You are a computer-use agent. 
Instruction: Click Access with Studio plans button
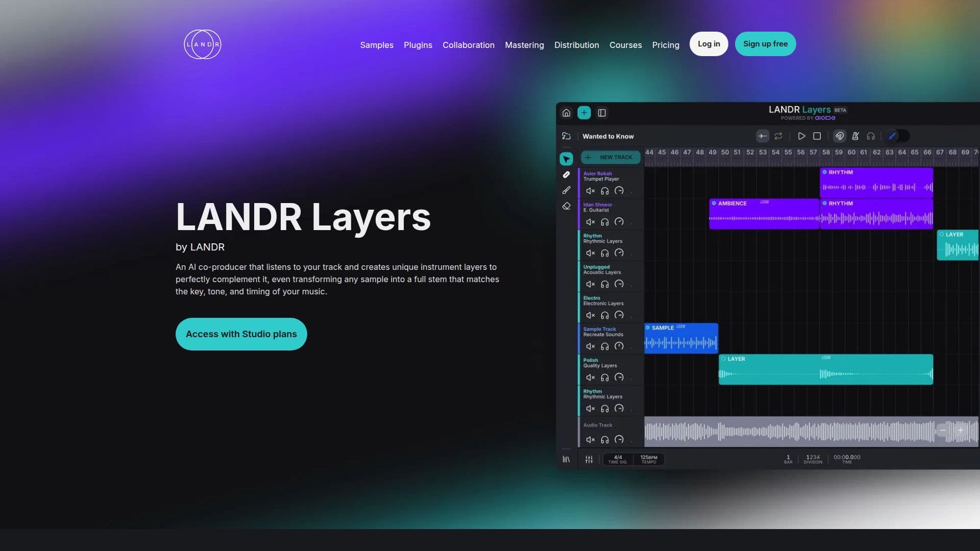pos(241,334)
